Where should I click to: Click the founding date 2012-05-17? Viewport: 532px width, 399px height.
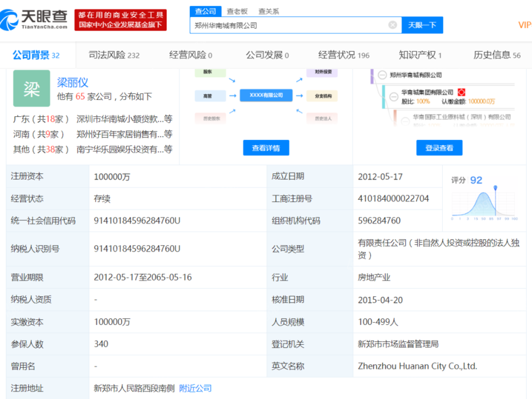click(x=380, y=176)
